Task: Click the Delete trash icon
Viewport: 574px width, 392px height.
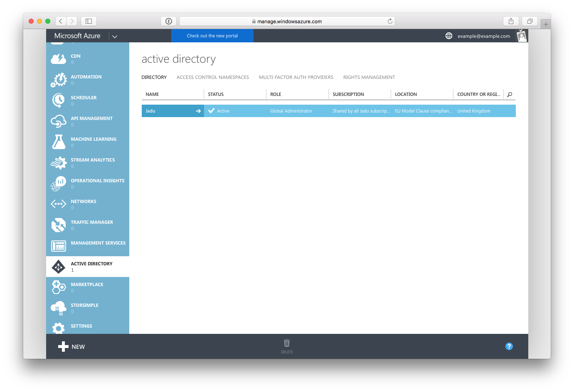Action: (x=287, y=343)
